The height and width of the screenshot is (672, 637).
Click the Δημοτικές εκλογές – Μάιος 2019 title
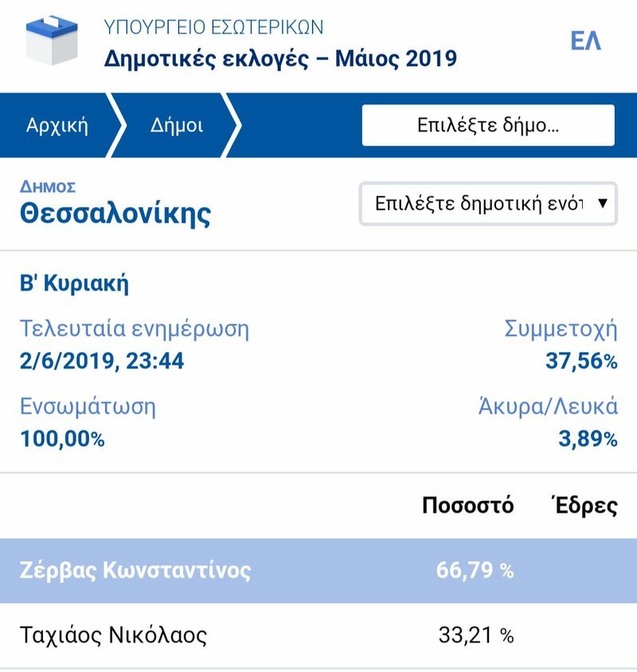(x=280, y=59)
